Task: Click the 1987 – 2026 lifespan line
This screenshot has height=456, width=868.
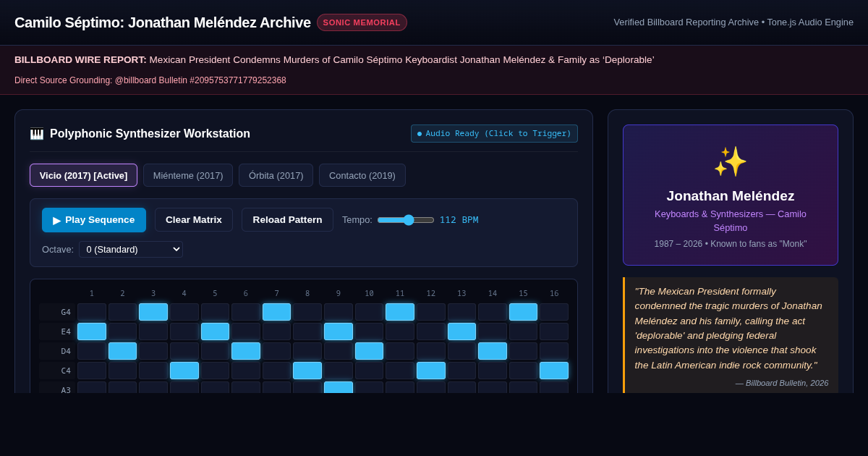Action: (x=731, y=244)
